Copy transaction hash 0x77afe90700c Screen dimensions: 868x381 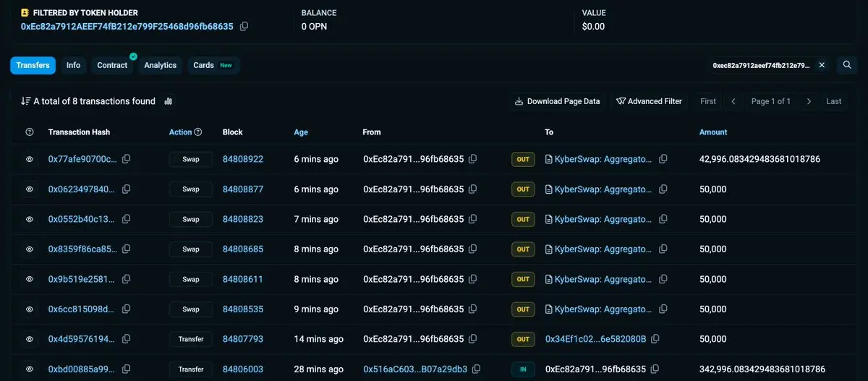pos(127,159)
